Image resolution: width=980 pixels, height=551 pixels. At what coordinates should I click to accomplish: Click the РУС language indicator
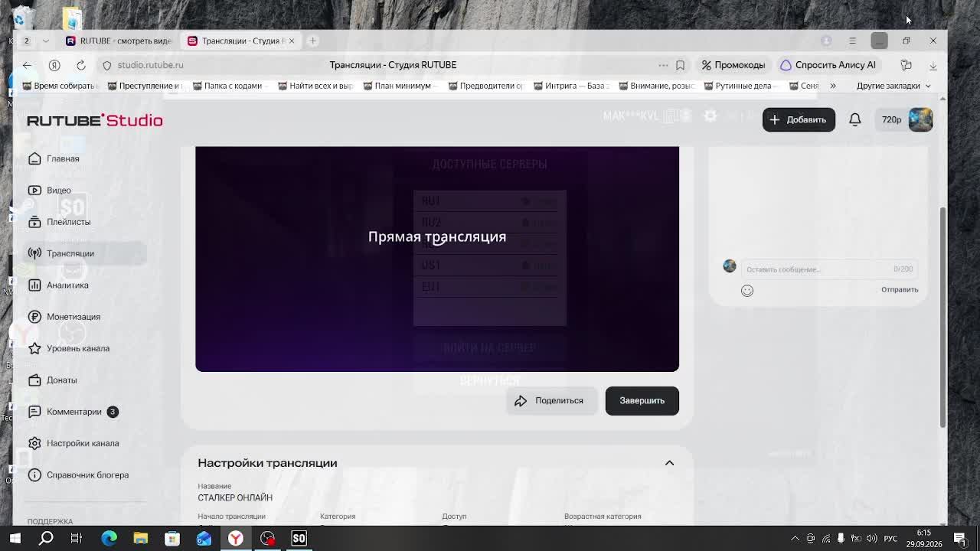coord(890,538)
